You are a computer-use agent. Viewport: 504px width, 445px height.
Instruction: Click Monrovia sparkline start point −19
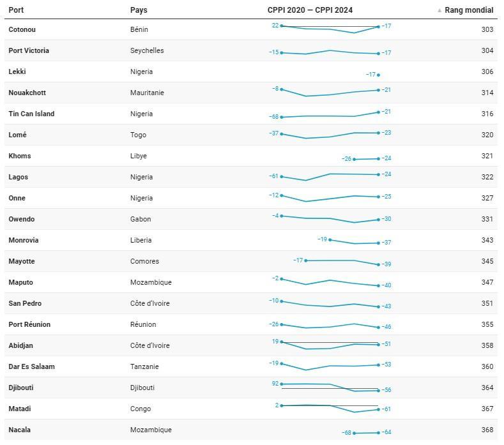pyautogui.click(x=330, y=240)
